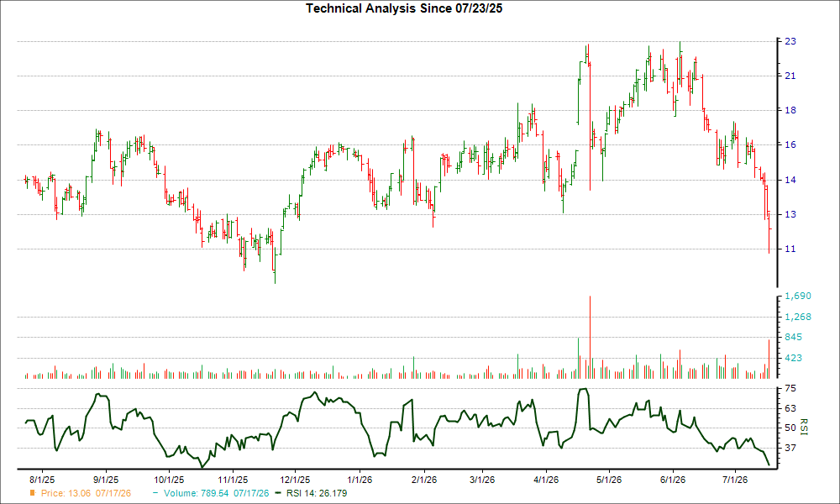Click the 7/1/26 date axis label
This screenshot has height=504, width=840.
point(736,480)
